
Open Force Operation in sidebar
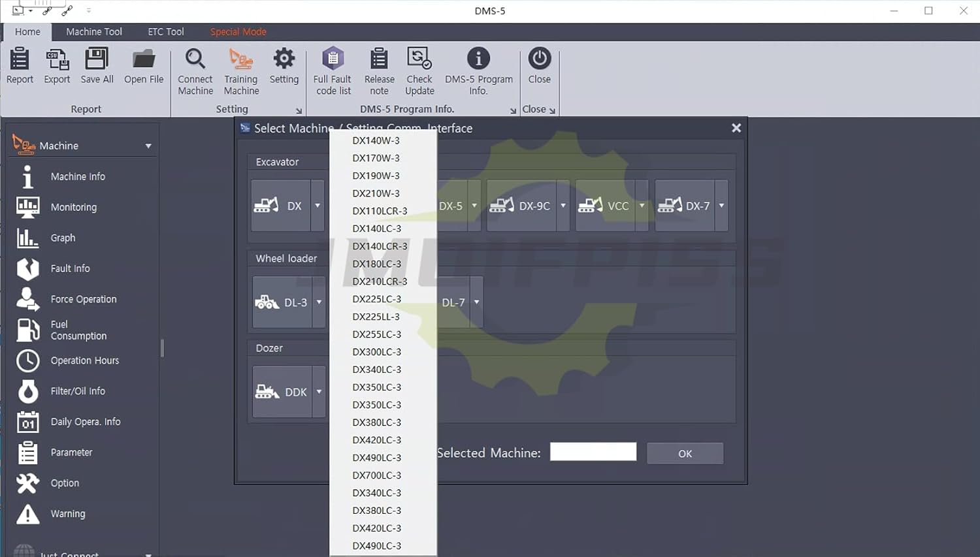pyautogui.click(x=85, y=299)
